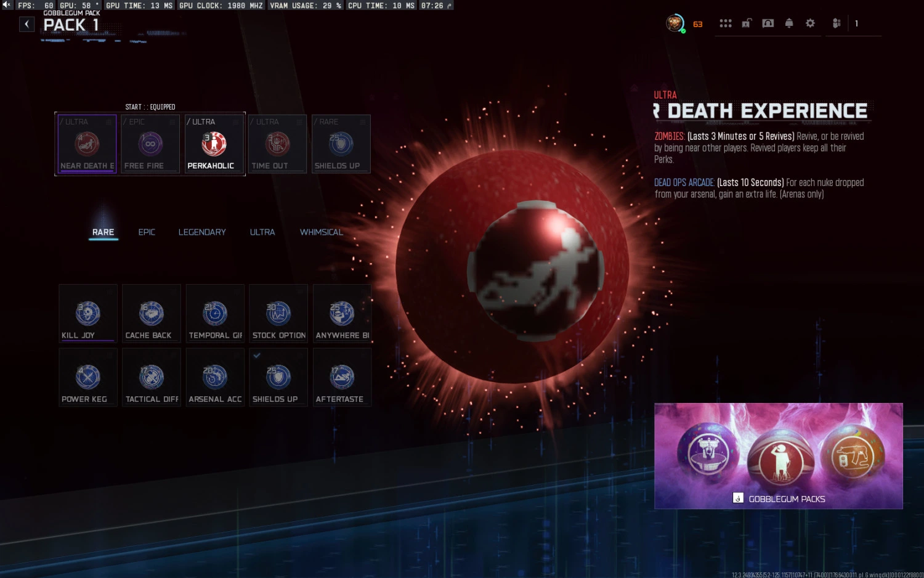Pick the Kill Joy gobblegum
Screen dimensions: 924x578
(87, 314)
